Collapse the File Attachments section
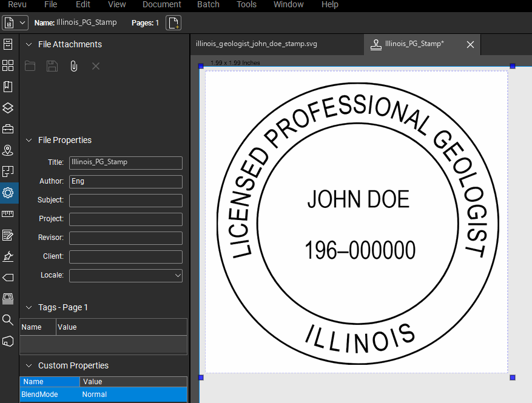 (29, 44)
